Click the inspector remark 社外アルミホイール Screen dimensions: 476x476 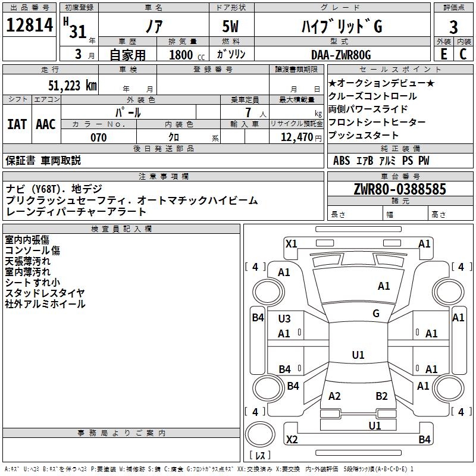tap(45, 304)
